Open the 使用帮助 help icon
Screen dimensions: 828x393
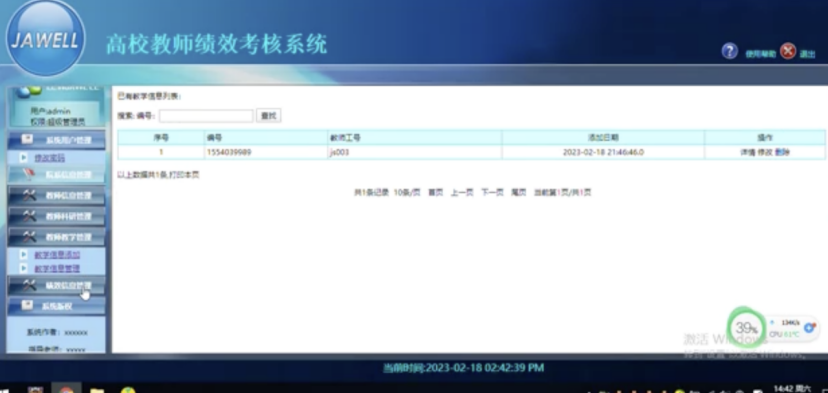(x=729, y=51)
